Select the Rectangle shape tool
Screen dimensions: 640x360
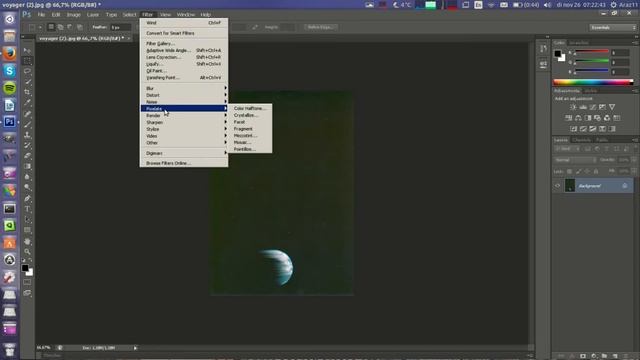(x=27, y=231)
